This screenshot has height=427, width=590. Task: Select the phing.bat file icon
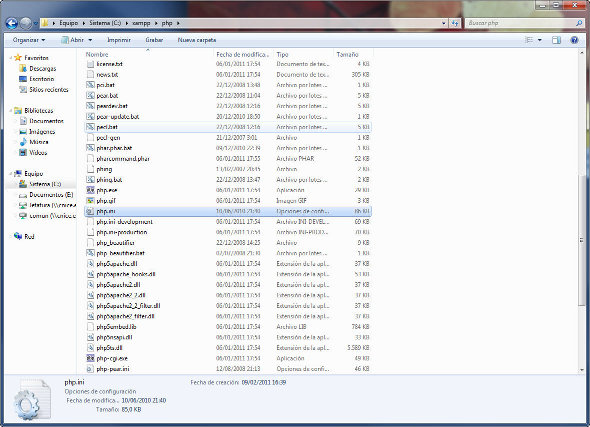click(90, 180)
